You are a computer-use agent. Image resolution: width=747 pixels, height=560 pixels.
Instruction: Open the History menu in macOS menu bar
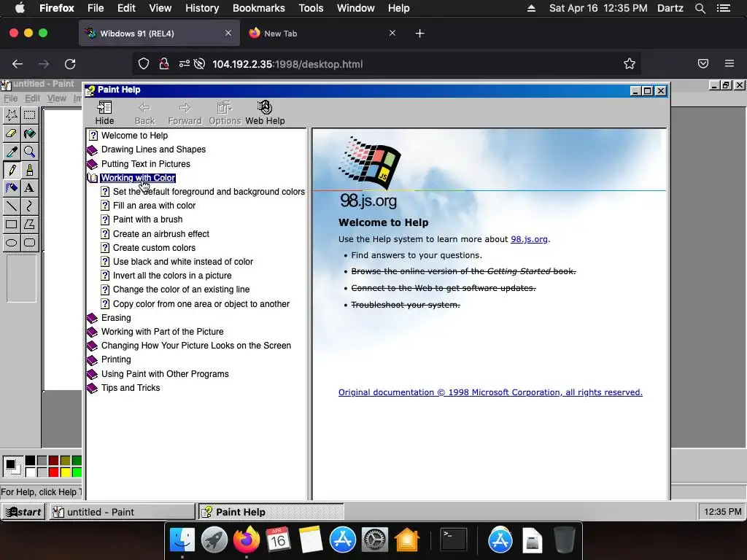202,8
